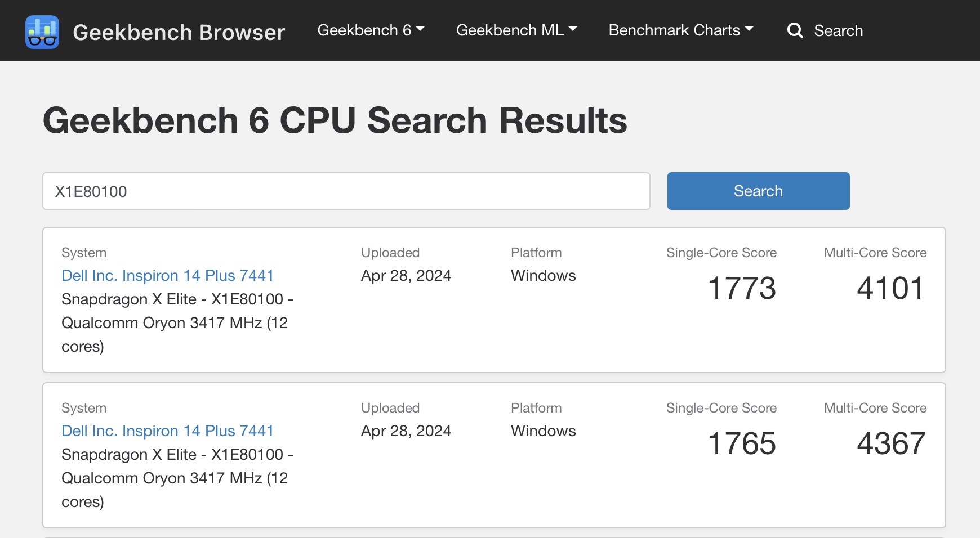
Task: Select the Search item in navigation bar
Action: click(x=838, y=31)
